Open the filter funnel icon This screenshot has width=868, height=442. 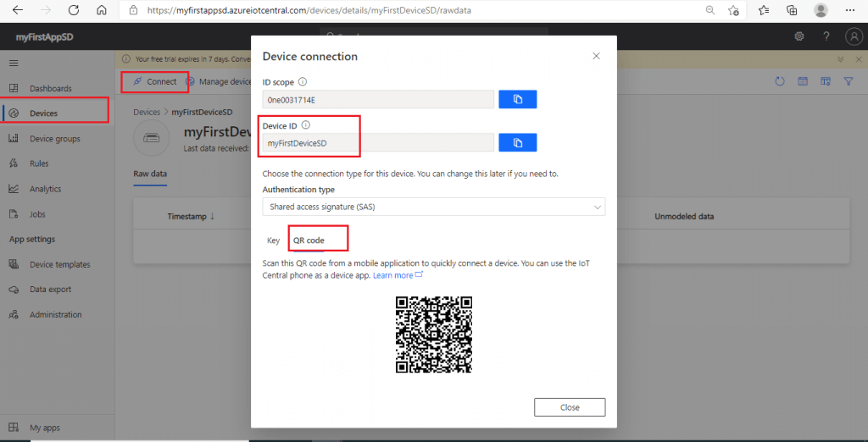coord(848,82)
